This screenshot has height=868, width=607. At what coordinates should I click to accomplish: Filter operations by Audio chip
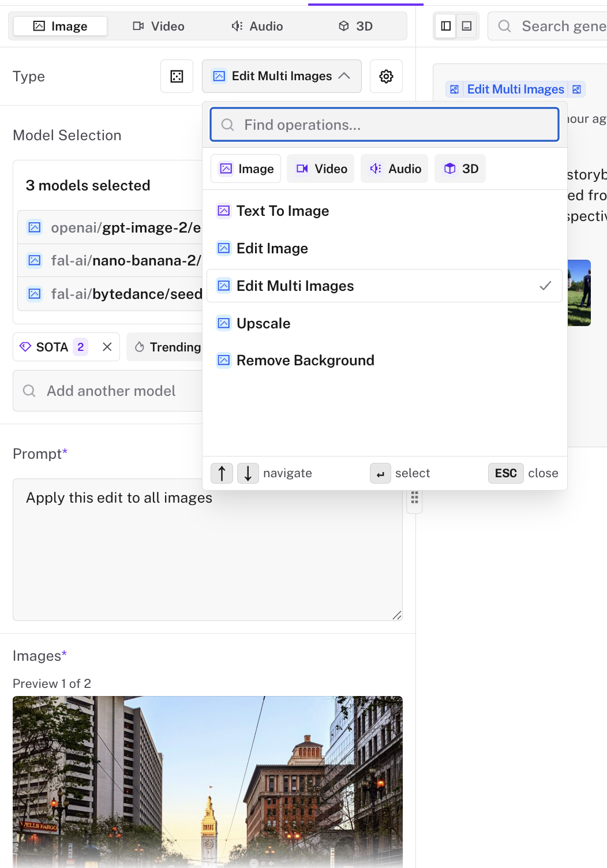tap(395, 169)
